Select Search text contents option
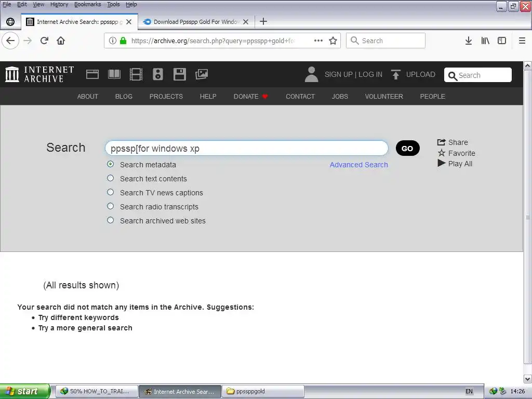The width and height of the screenshot is (532, 399). 110,178
